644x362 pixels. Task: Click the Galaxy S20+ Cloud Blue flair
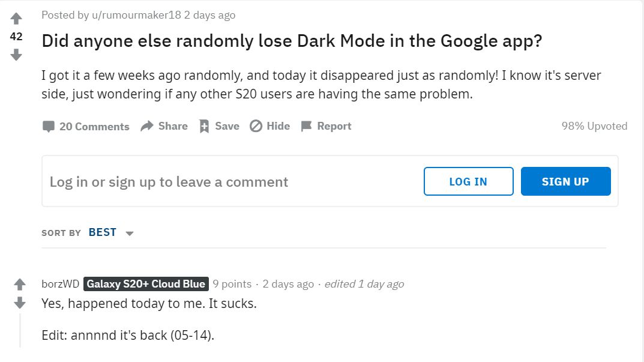point(146,284)
